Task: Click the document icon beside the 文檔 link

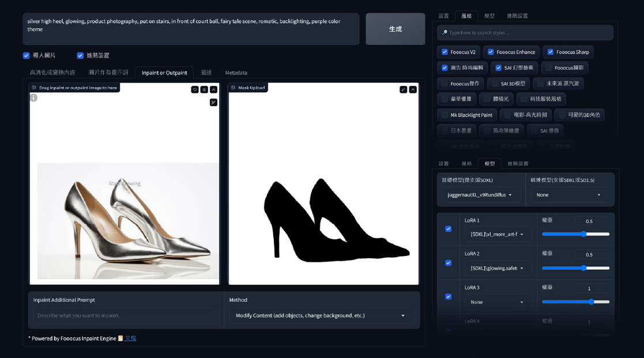Action: click(x=120, y=338)
